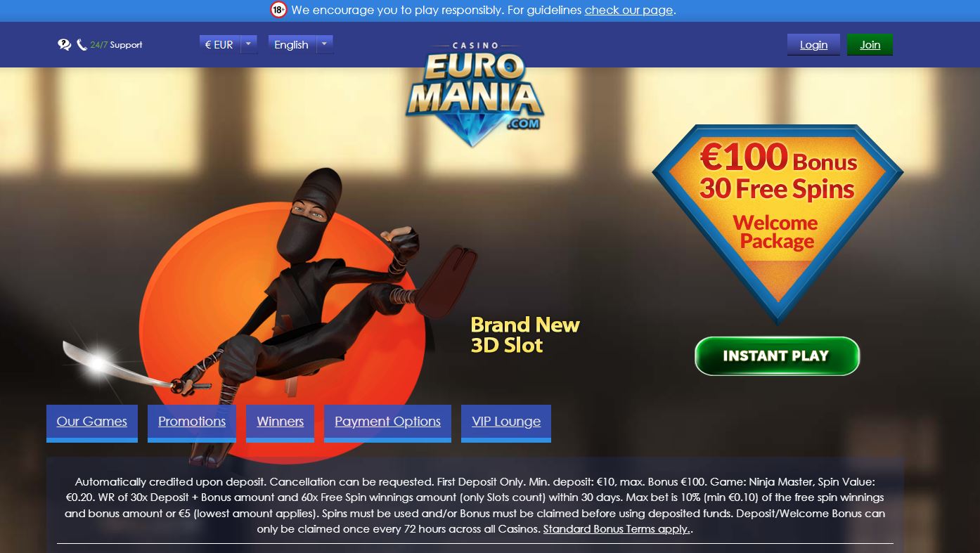This screenshot has height=553, width=980.
Task: Click the phone support icon
Action: [82, 44]
